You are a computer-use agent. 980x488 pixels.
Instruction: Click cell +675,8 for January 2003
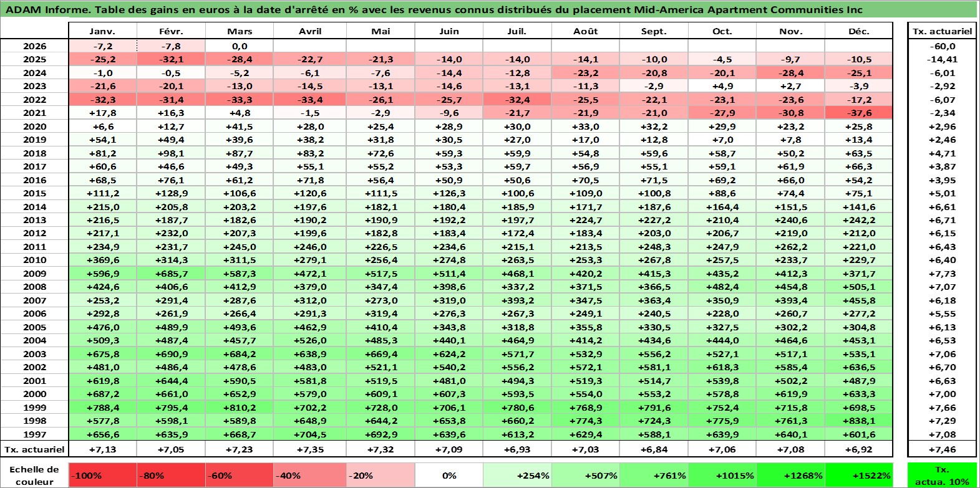103,354
